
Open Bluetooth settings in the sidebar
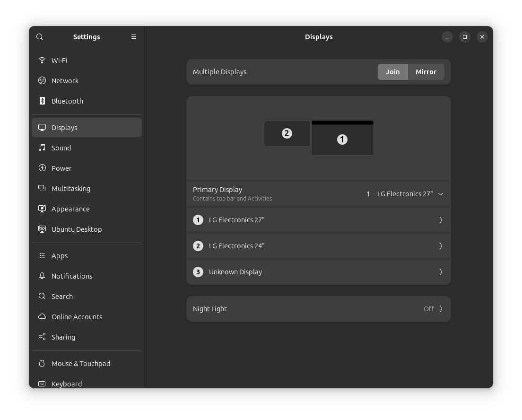(42, 101)
